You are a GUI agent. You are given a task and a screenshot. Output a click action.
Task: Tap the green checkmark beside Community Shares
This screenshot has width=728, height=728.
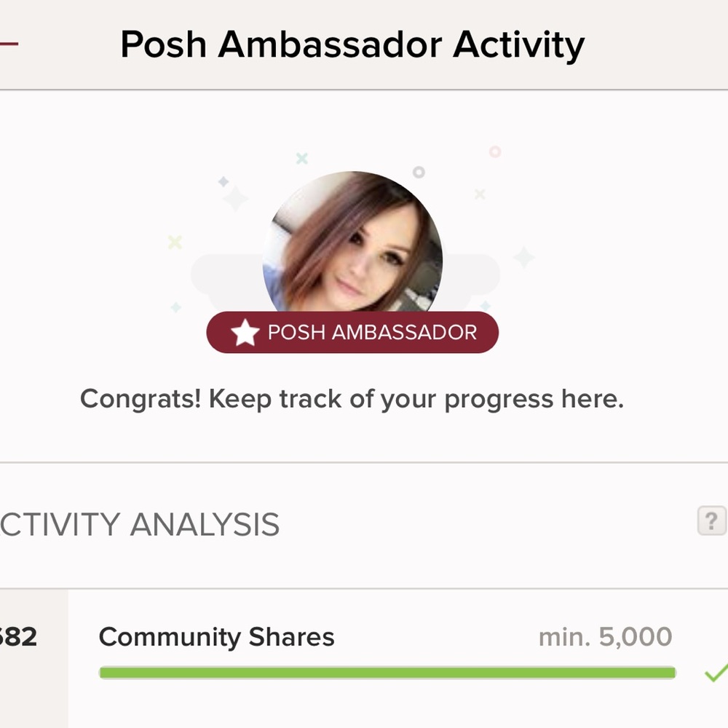(715, 673)
